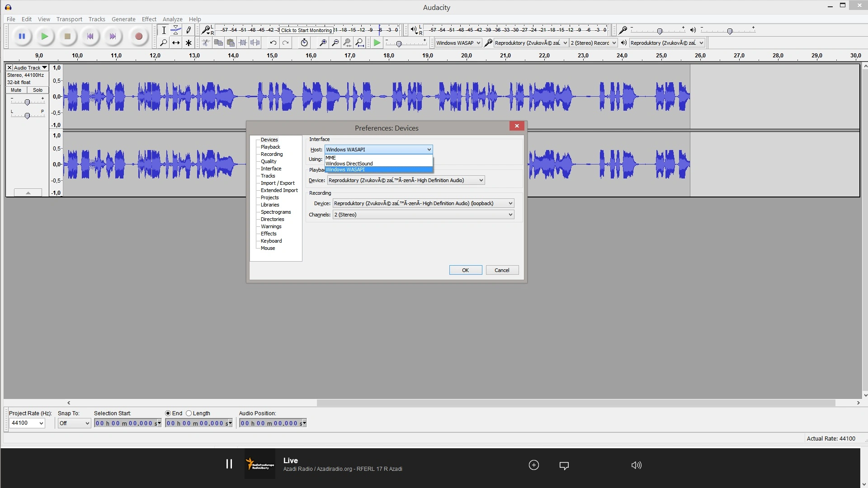The image size is (868, 488).
Task: Select the Multi-Tool asterisk mode
Action: click(189, 42)
